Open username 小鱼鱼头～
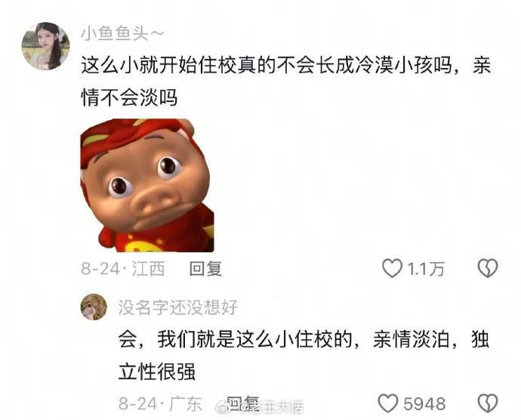The width and height of the screenshot is (521, 420). tap(122, 34)
